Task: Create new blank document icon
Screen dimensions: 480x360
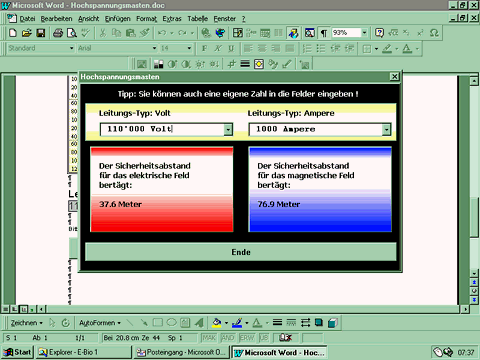Action: (x=13, y=33)
